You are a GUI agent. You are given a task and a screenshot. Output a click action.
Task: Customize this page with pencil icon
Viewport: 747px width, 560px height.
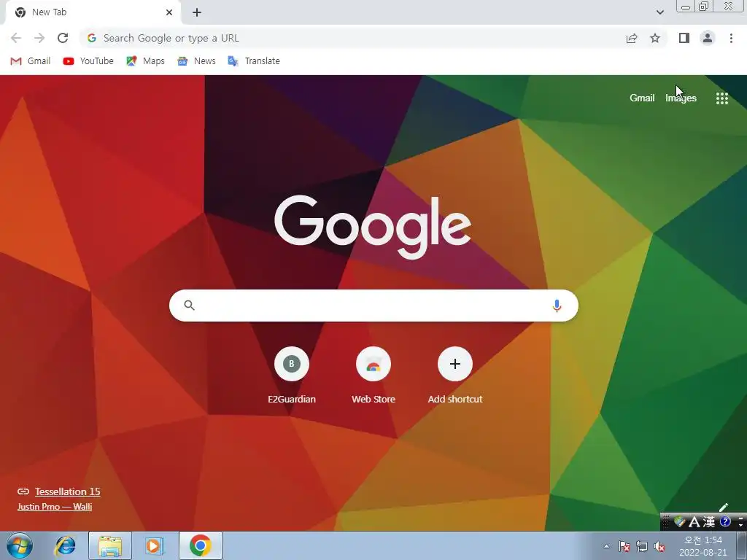pyautogui.click(x=723, y=507)
